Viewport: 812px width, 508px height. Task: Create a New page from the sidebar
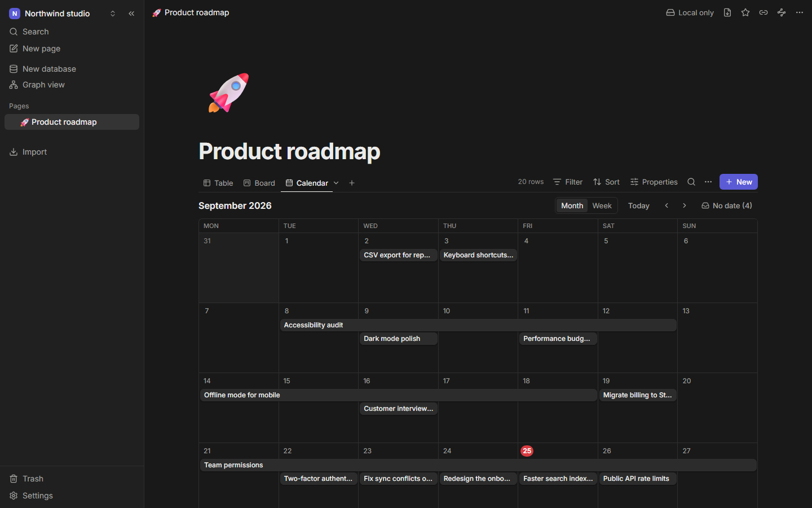click(x=72, y=49)
